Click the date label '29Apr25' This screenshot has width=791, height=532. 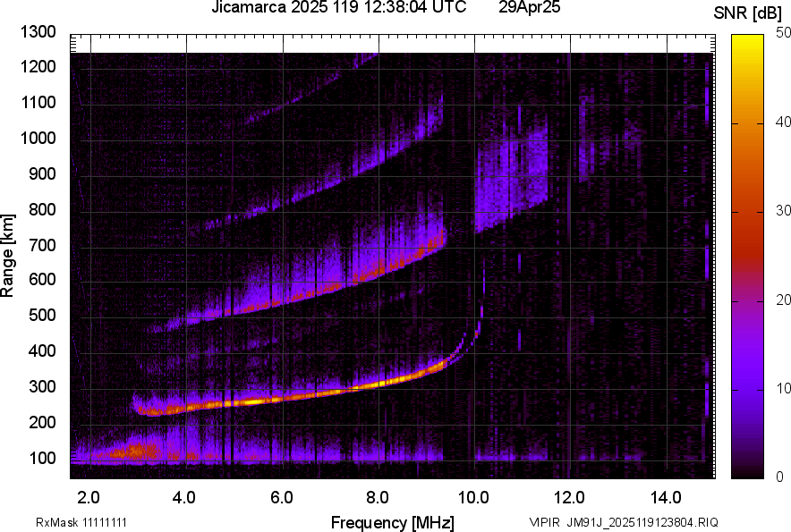(x=529, y=7)
